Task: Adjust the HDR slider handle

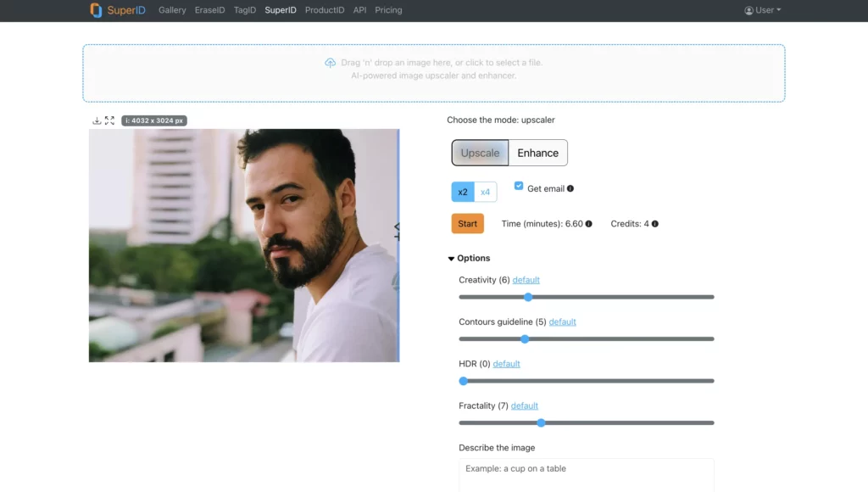Action: point(464,381)
